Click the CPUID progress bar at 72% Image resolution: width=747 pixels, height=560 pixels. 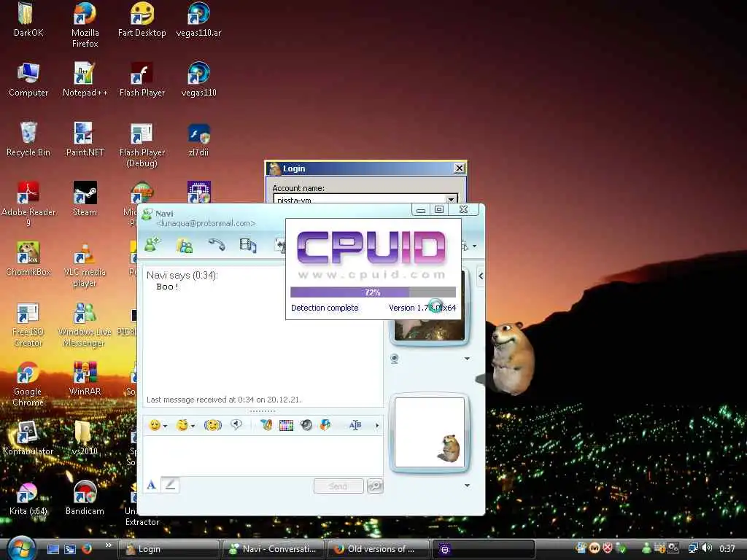click(x=373, y=292)
